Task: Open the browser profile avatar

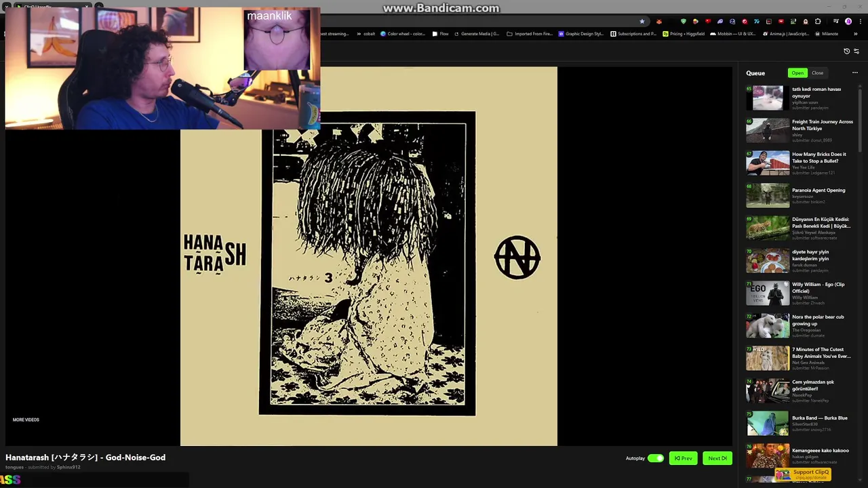Action: [848, 21]
